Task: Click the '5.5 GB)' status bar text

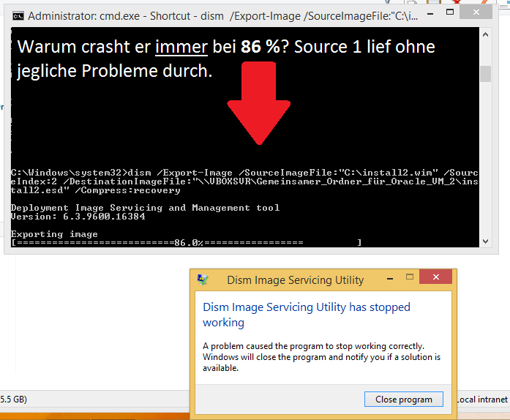Action: (14, 400)
